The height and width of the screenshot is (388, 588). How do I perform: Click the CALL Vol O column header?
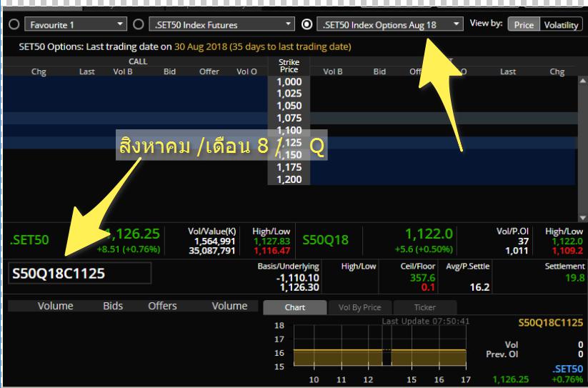246,71
